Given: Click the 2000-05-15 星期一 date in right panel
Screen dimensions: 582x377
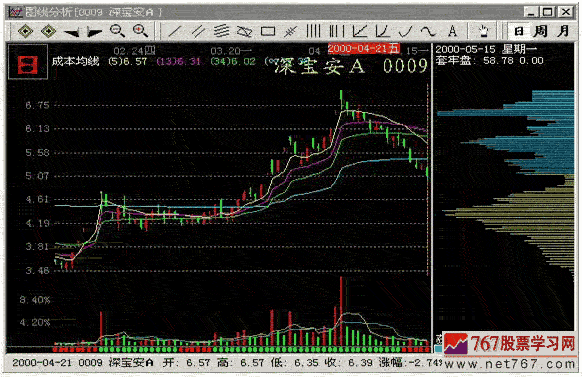Looking at the screenshot, I should point(486,49).
